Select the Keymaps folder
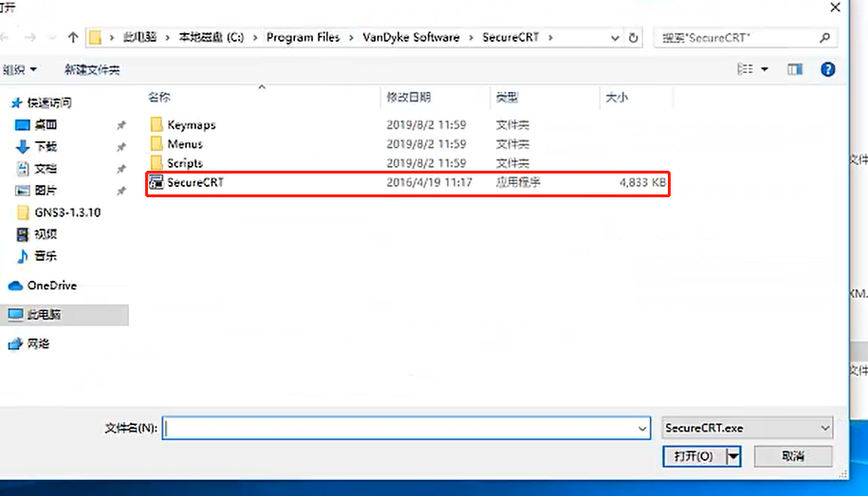This screenshot has width=868, height=496. click(x=191, y=124)
